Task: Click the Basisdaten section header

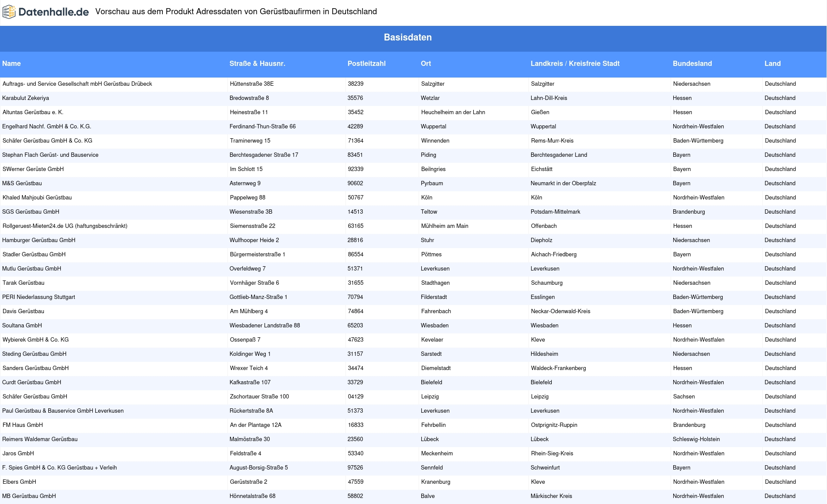Action: tap(407, 37)
